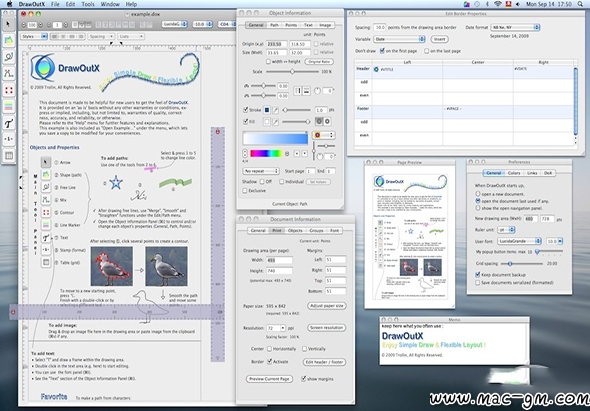The image size is (590, 411).
Task: Open the Variable 'Date' dropdown
Action: [x=400, y=39]
